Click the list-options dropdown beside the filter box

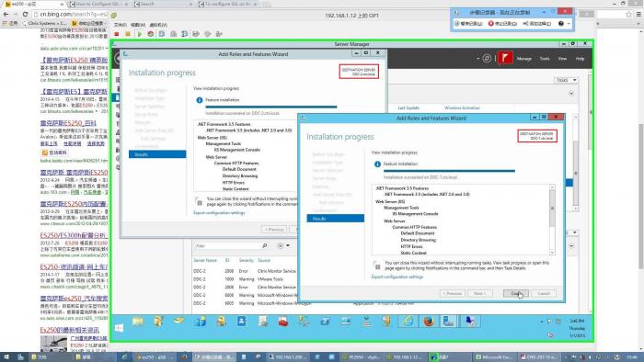pyautogui.click(x=283, y=245)
